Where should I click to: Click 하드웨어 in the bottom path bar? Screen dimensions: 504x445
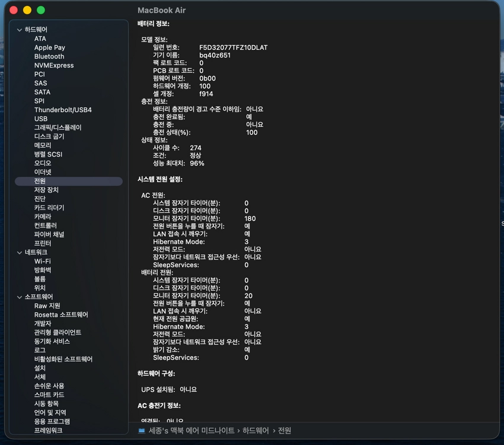coord(256,431)
